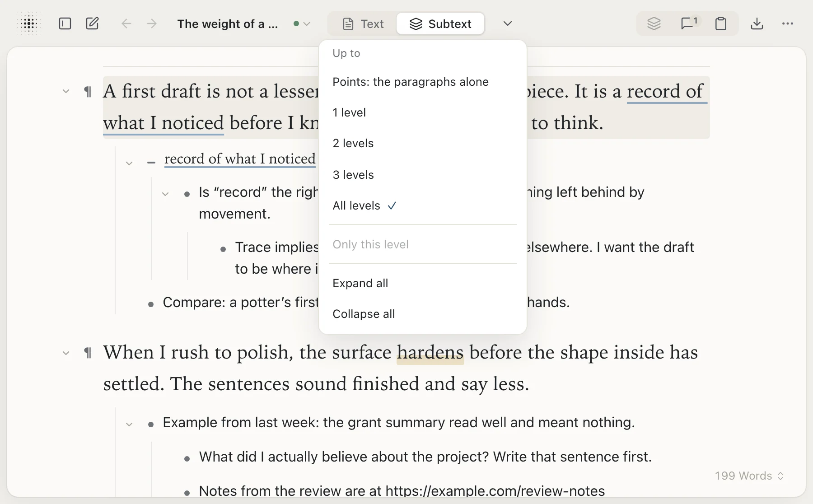This screenshot has height=504, width=813.
Task: Create a new note with the compose icon
Action: click(93, 23)
